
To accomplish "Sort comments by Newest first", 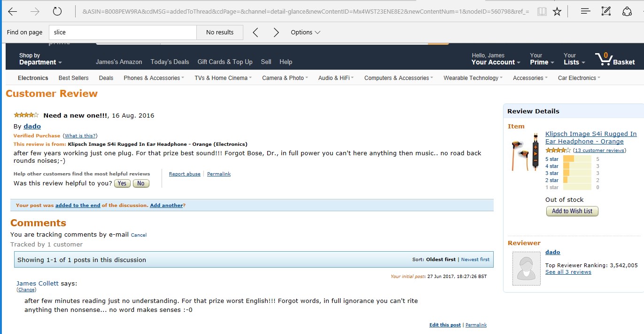I will [475, 260].
